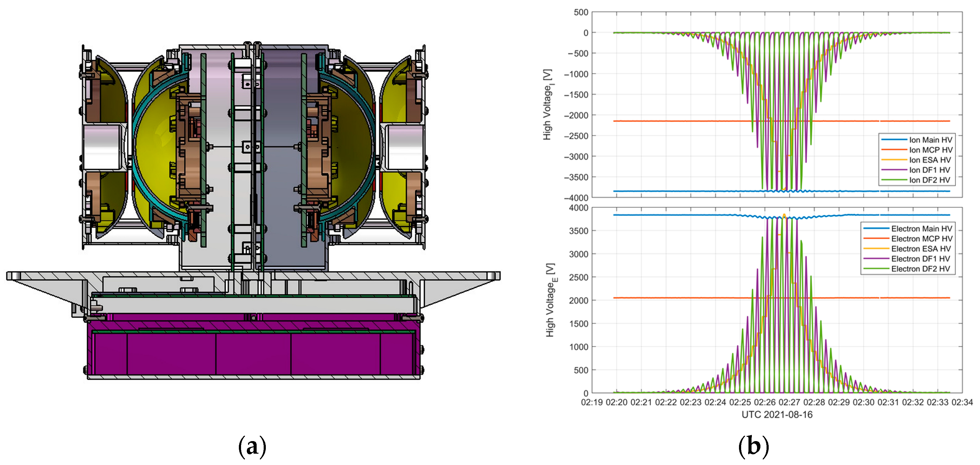Click the ion panel High Voltage y-axis label
The width and height of the screenshot is (980, 465).
(x=548, y=104)
